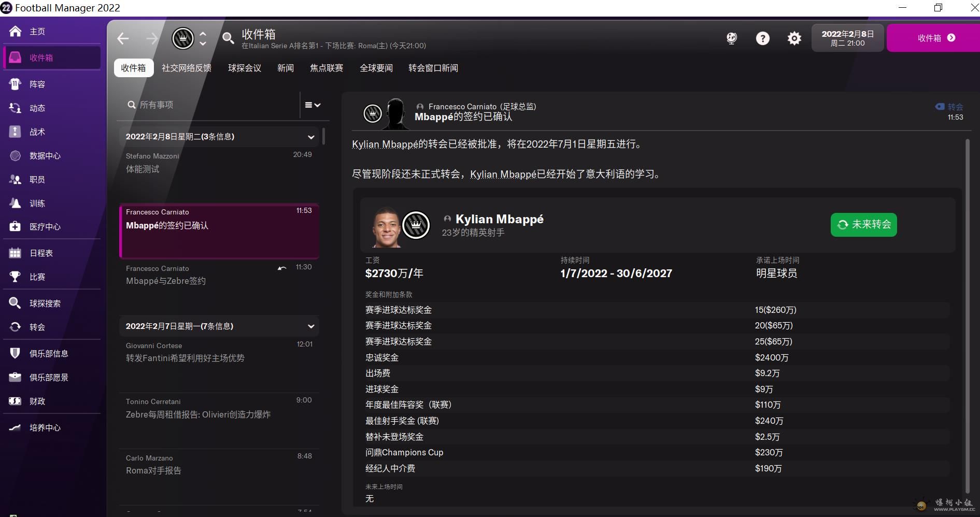The image size is (980, 517).
Task: Open the 财政 finances icon
Action: tap(16, 401)
